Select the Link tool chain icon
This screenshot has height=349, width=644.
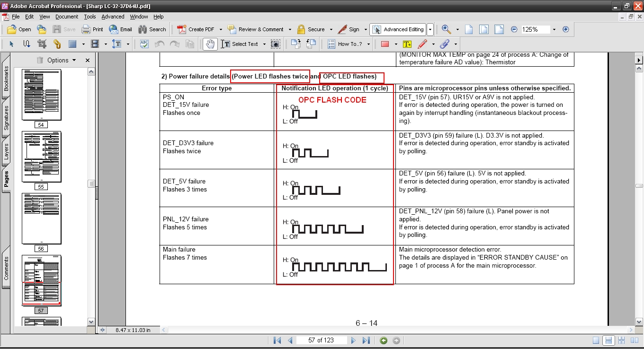click(x=57, y=44)
